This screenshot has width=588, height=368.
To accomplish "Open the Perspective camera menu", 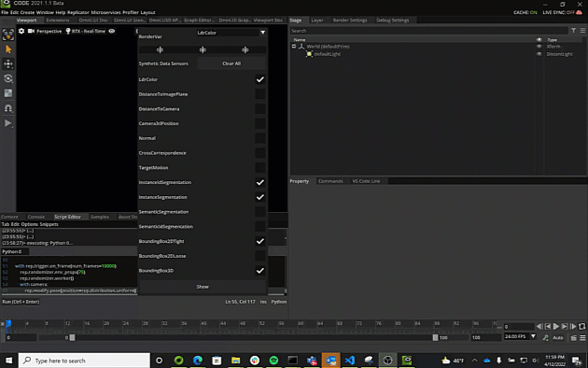I will pos(45,31).
